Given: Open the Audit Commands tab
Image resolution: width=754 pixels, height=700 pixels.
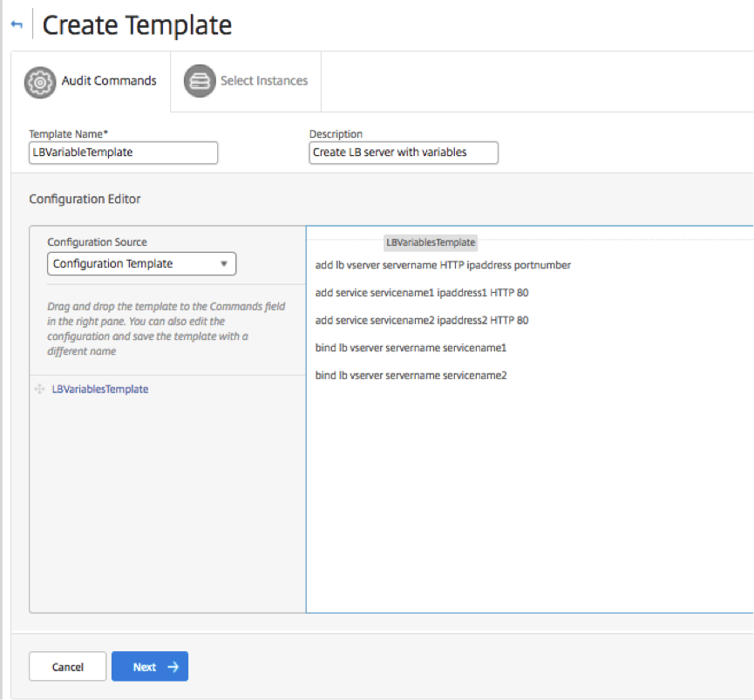Looking at the screenshot, I should (x=91, y=82).
